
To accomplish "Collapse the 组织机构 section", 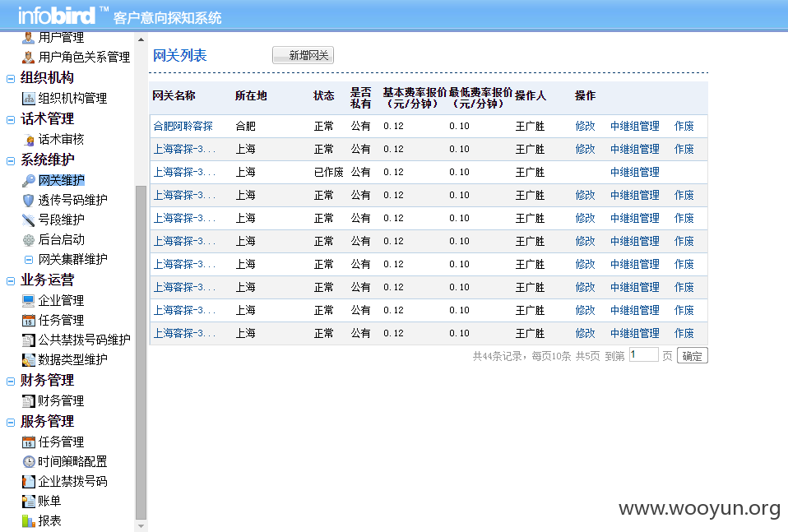I will 11,79.
